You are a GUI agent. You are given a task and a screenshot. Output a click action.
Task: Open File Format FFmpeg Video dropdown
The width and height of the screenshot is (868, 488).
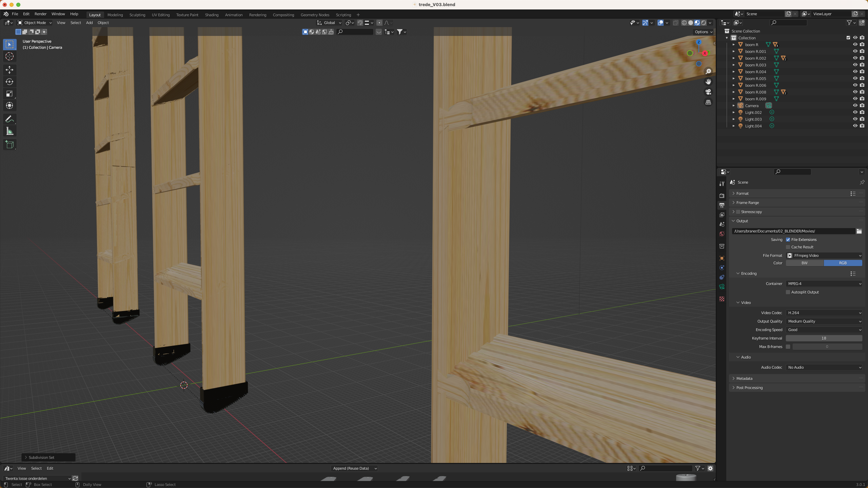[824, 256]
